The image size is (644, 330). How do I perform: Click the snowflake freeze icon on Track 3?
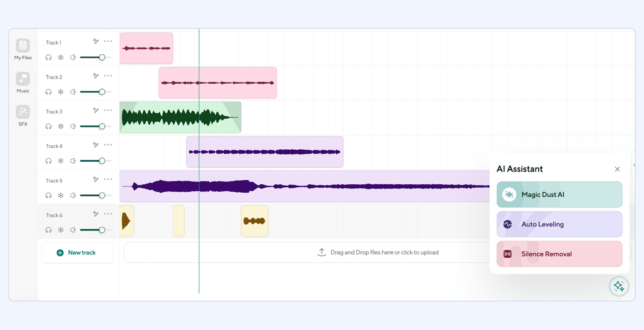pyautogui.click(x=61, y=127)
